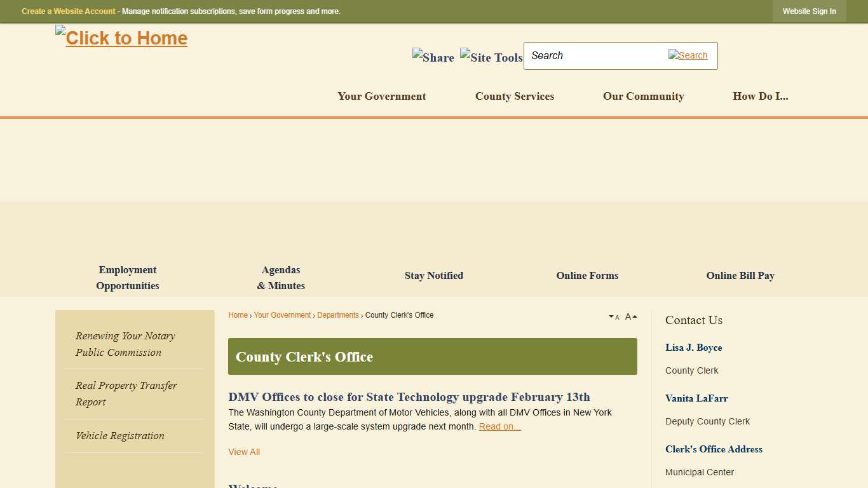
Task: Open Employment Opportunities
Action: click(127, 278)
